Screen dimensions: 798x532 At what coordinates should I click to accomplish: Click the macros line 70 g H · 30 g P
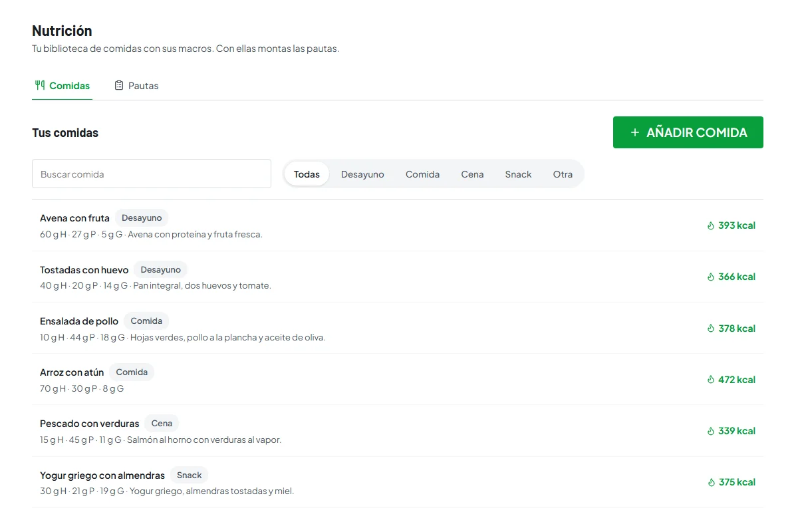[x=82, y=388]
